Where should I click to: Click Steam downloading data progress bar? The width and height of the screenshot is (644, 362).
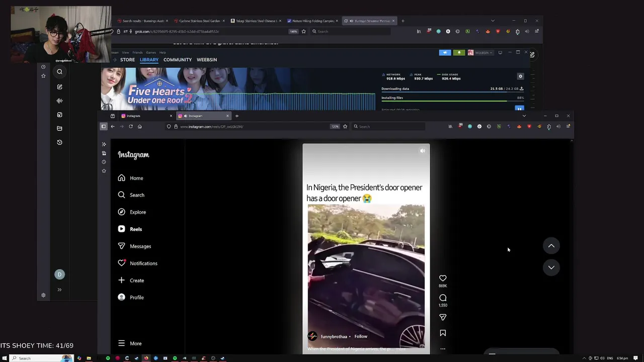click(x=452, y=93)
